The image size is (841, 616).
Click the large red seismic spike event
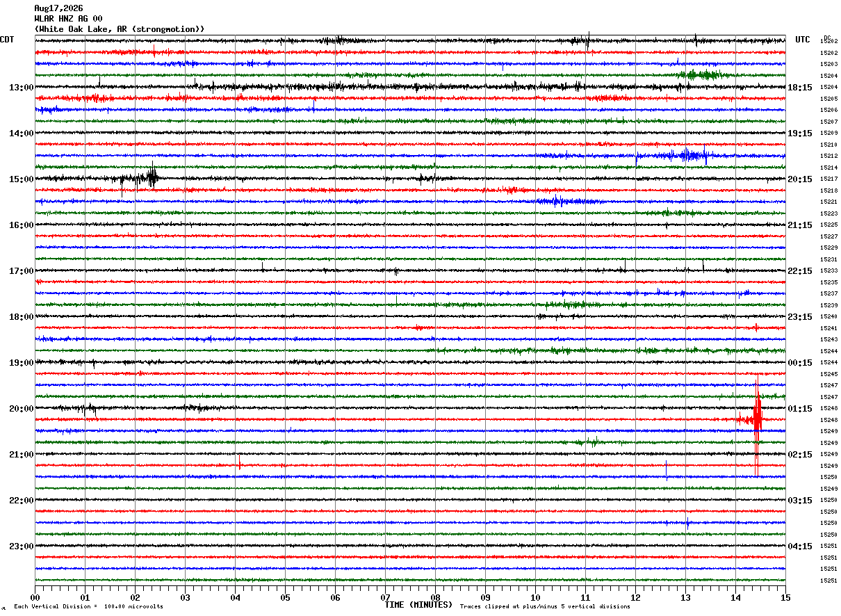pos(756,420)
